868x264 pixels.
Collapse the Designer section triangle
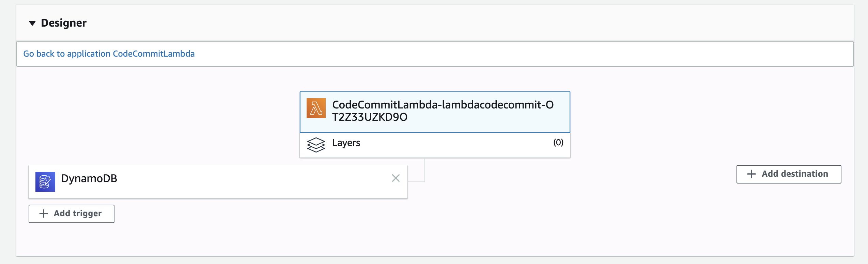pyautogui.click(x=32, y=23)
